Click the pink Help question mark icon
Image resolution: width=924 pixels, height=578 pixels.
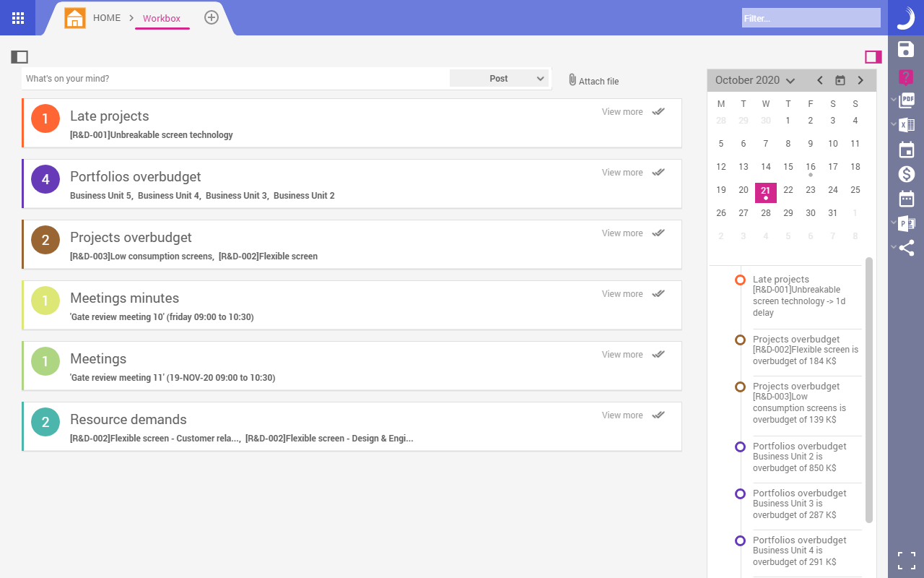[905, 77]
